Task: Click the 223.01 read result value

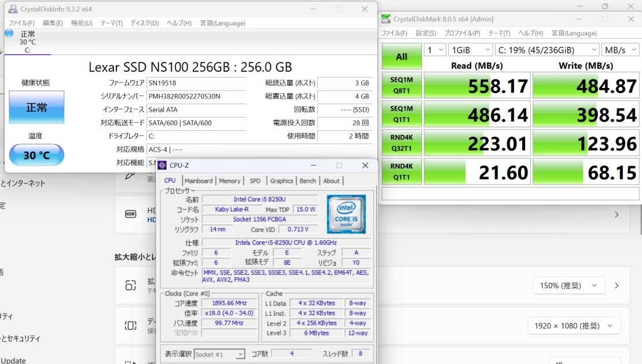Action: click(x=477, y=143)
